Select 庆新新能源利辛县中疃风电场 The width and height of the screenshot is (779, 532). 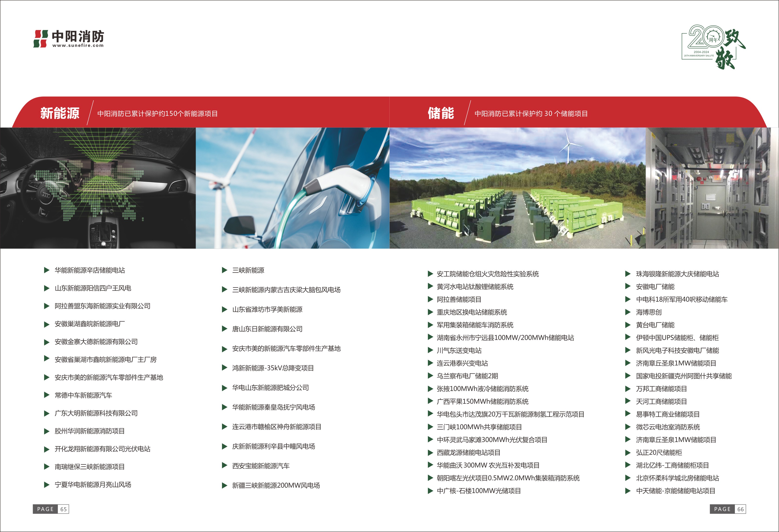pos(274,446)
